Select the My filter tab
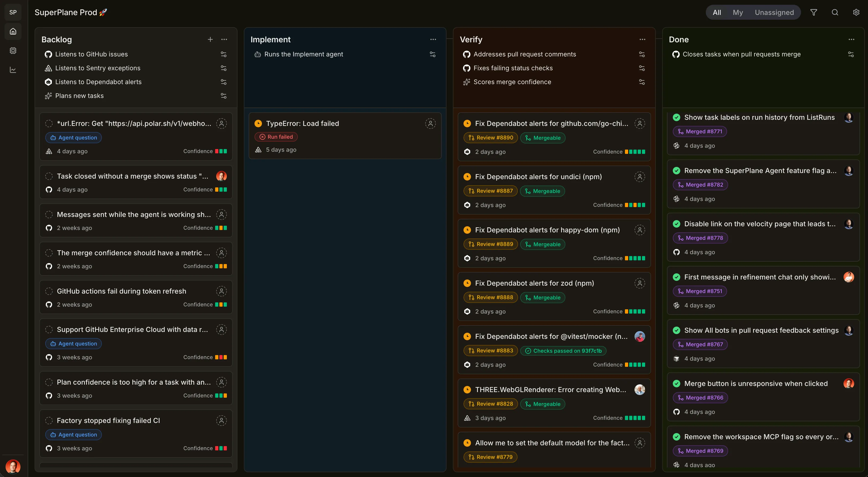868x477 pixels. pos(738,13)
